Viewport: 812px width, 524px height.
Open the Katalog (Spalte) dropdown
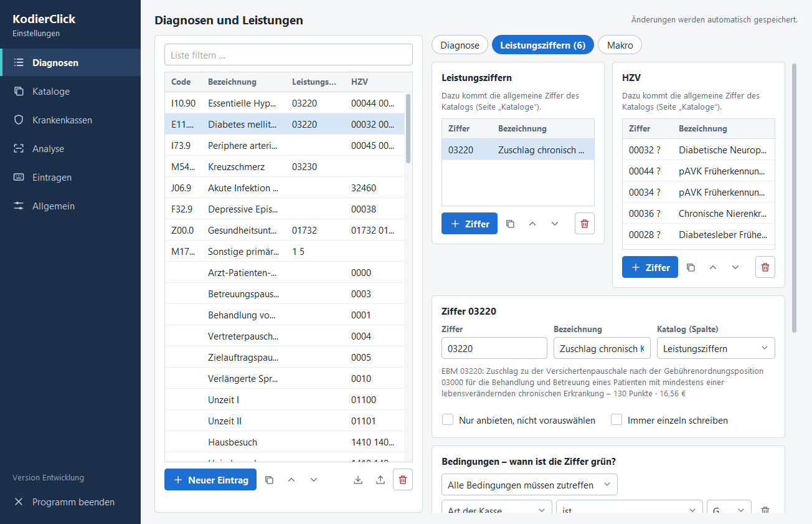[716, 348]
